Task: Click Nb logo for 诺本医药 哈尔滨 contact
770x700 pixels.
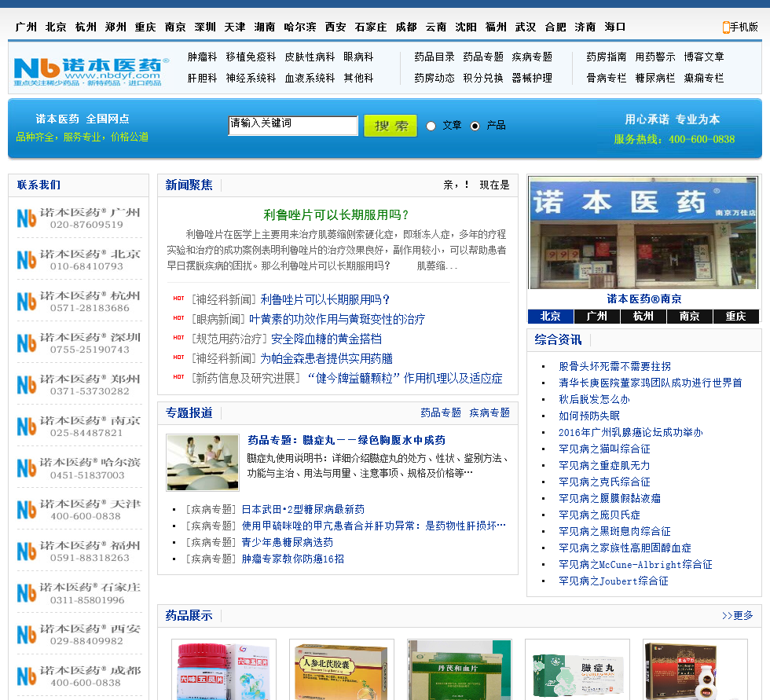Action: (x=27, y=468)
